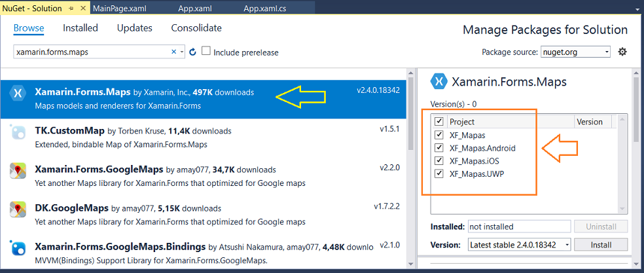Viewport: 644px width, 273px height.
Task: Click the project list scrollbar up arrow
Action: (622, 120)
